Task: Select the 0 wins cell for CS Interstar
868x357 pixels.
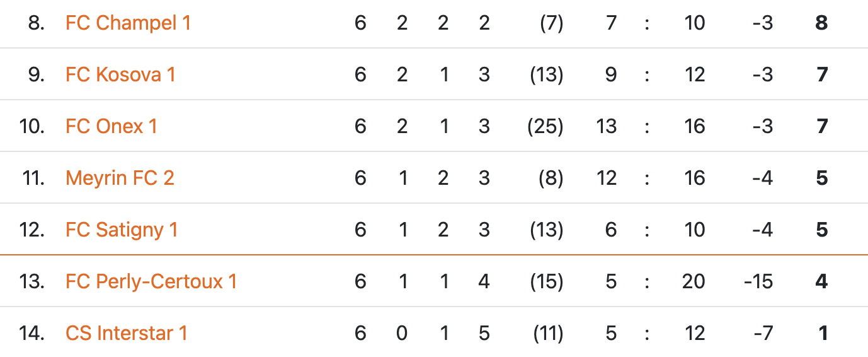Action: (402, 334)
